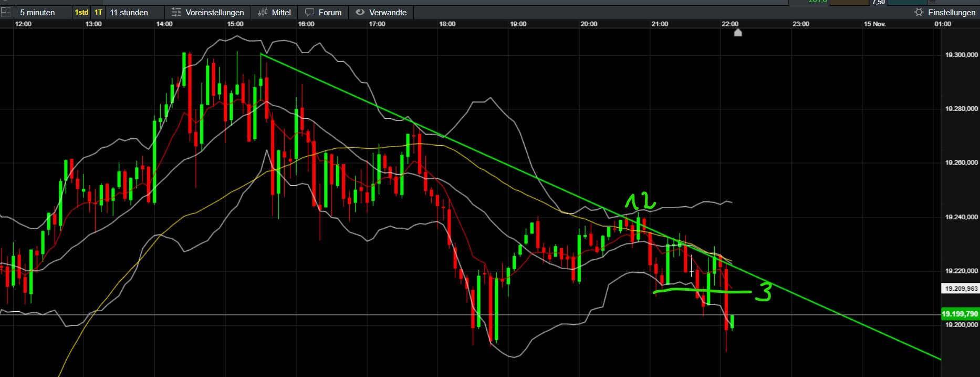Click the 19.220,000 price axis label

961,271
